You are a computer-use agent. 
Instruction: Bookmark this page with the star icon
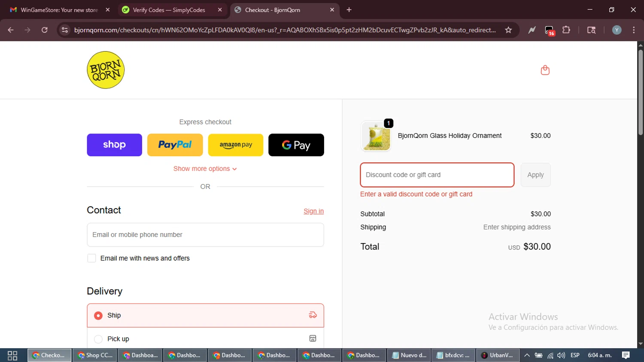point(508,30)
